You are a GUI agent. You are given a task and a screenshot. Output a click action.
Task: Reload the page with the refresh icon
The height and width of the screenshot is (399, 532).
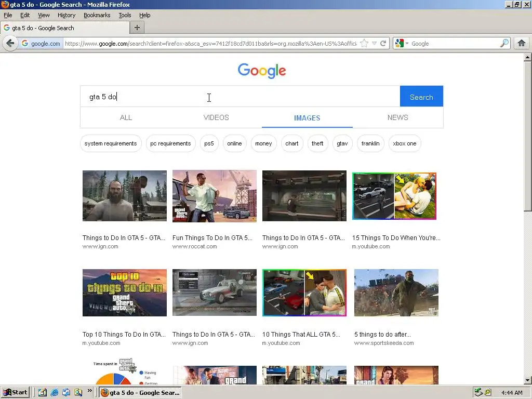383,44
